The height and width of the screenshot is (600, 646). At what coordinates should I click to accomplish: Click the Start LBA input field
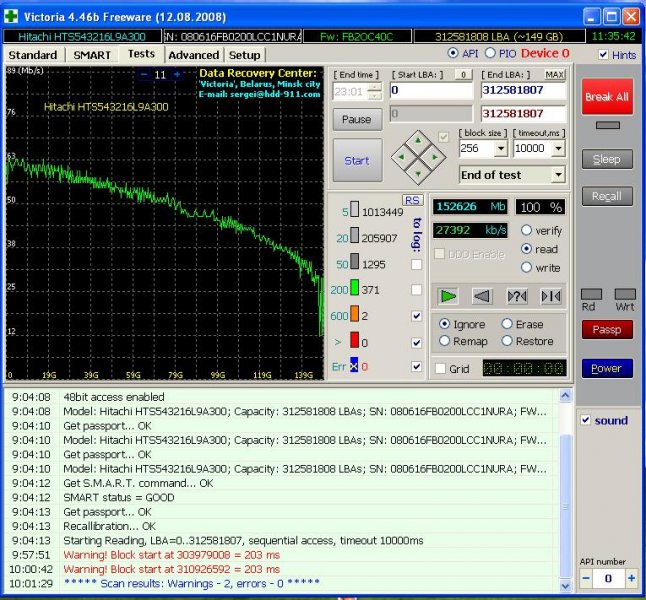coord(430,91)
